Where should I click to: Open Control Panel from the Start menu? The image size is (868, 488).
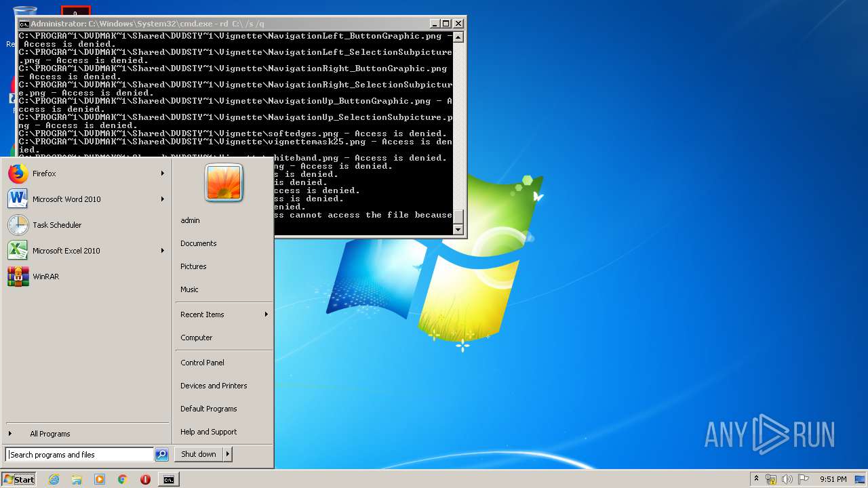[x=224, y=363]
